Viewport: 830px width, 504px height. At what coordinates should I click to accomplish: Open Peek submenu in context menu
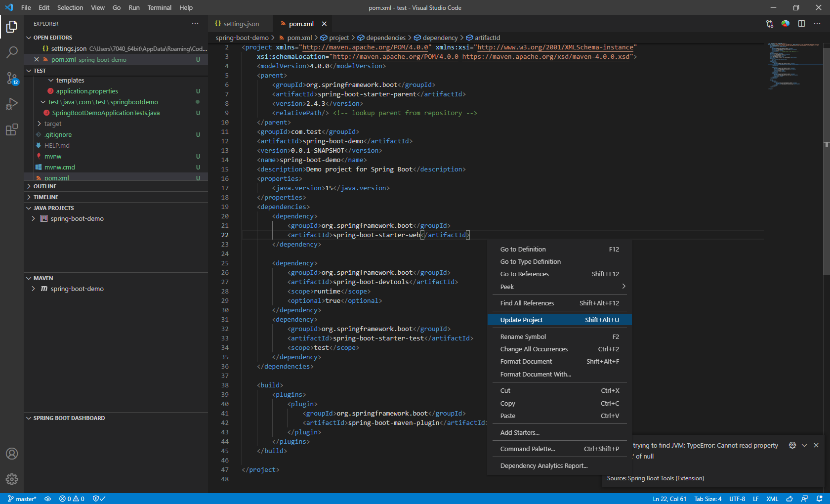(x=559, y=287)
